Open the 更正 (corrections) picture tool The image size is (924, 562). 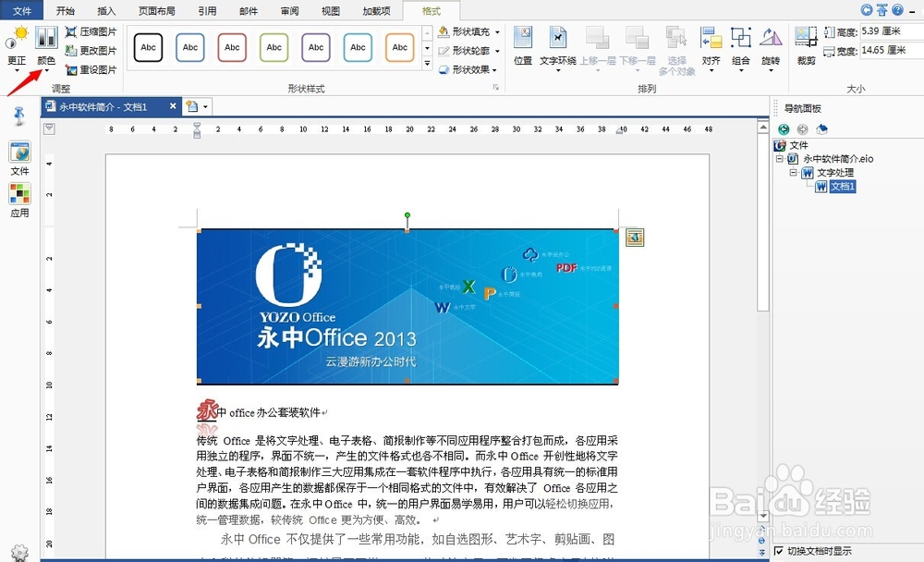click(17, 47)
